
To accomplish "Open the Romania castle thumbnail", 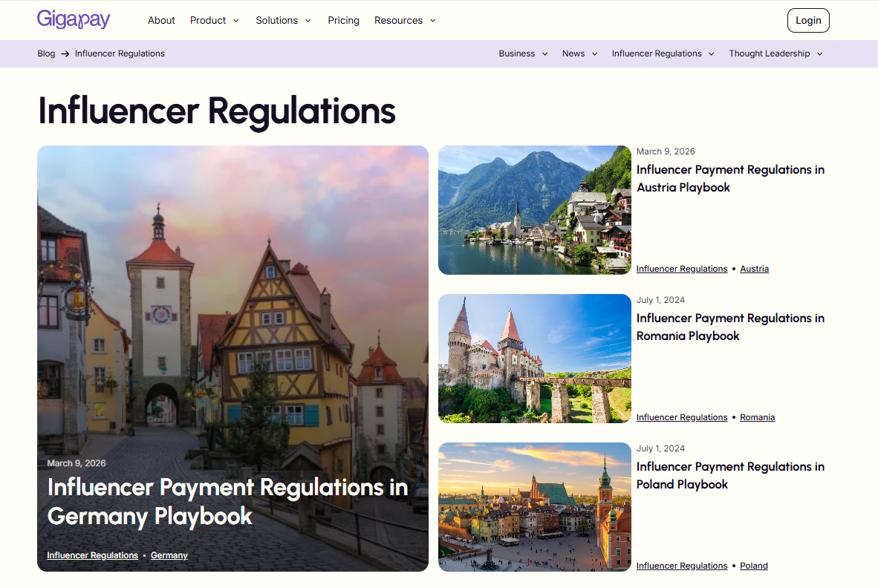I will tap(534, 359).
